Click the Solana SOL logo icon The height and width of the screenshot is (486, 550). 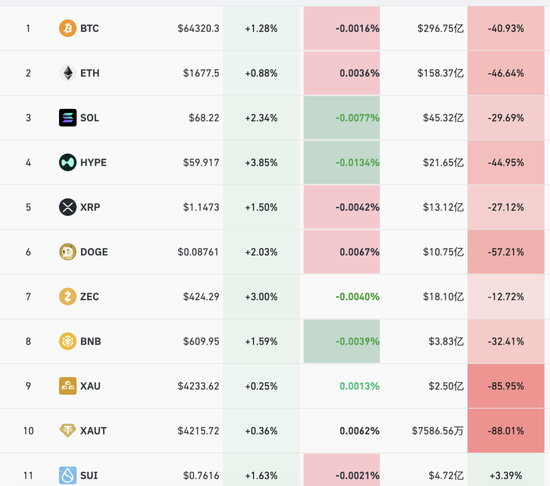point(68,117)
